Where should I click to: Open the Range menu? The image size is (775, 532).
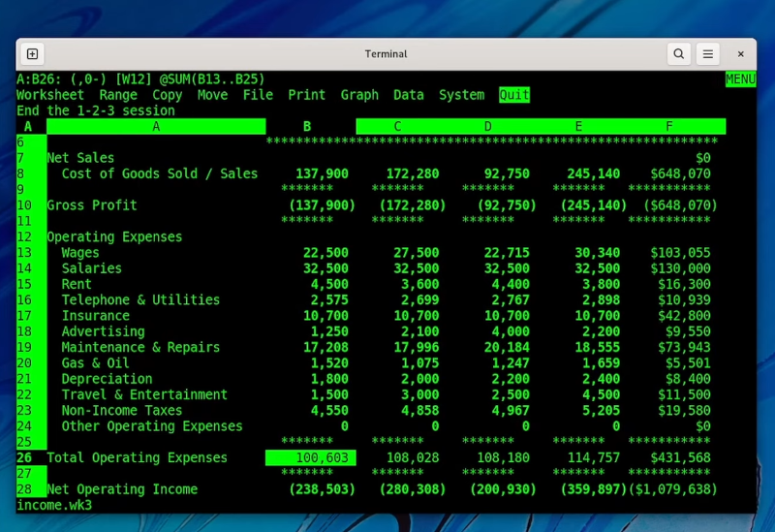point(118,95)
